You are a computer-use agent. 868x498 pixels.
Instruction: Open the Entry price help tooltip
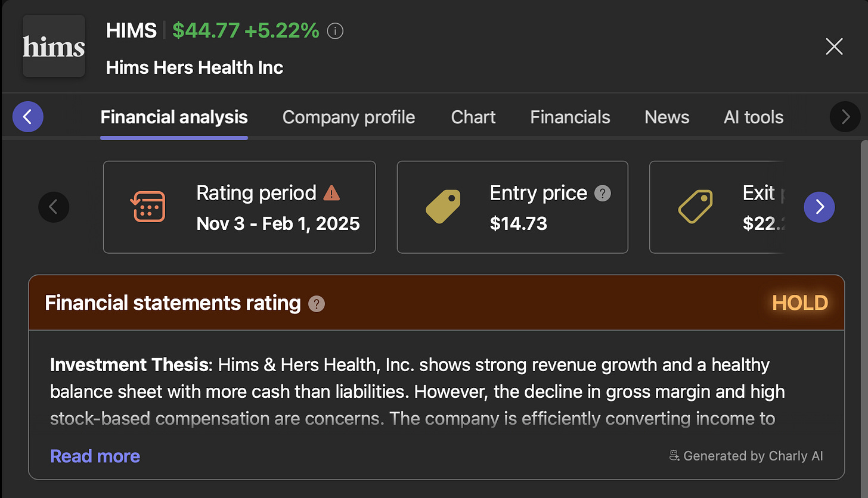coord(603,193)
